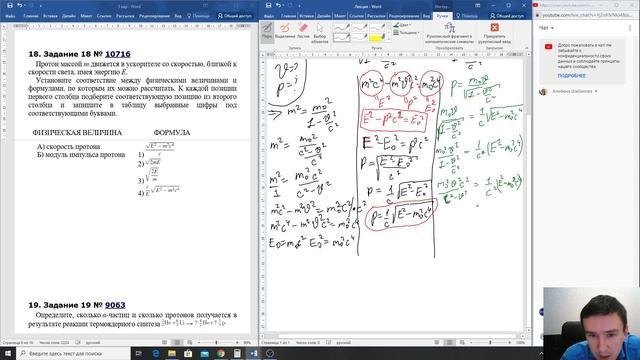This screenshot has width=640, height=360.
Task: Click Общий доступ in right Word window
Action: (507, 16)
